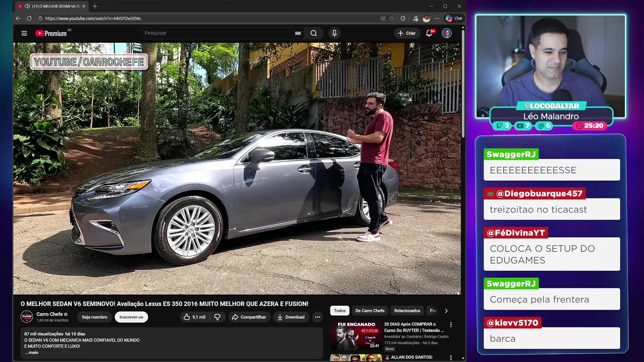The image size is (644, 362).
Task: Click the search magnifier button
Action: (313, 33)
